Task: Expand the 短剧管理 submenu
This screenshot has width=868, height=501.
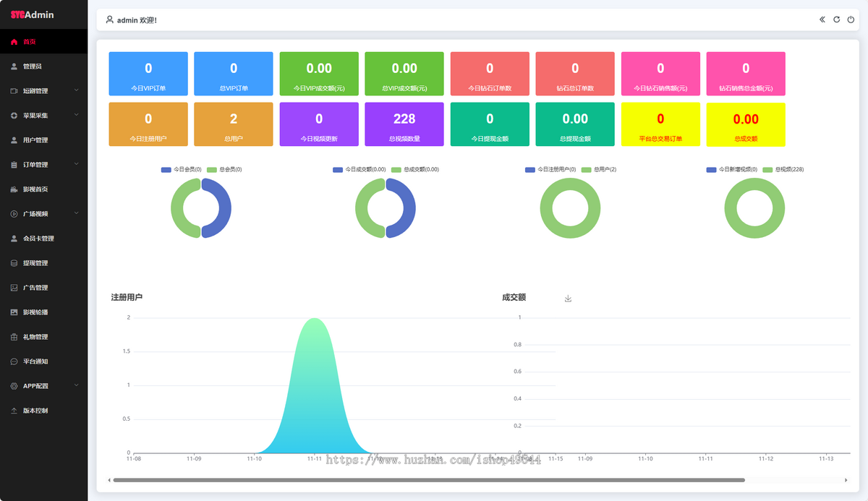Action: click(x=76, y=90)
